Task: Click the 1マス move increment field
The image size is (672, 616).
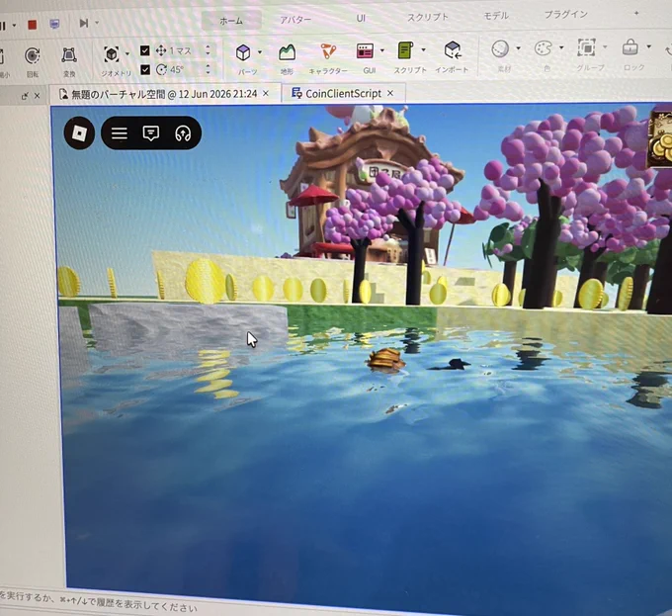Action: (180, 50)
